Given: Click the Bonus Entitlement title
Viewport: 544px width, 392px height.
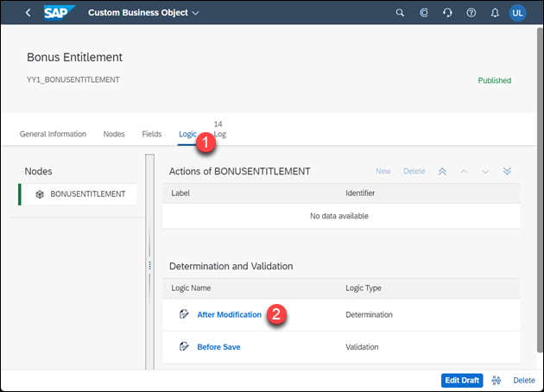Looking at the screenshot, I should [x=74, y=57].
